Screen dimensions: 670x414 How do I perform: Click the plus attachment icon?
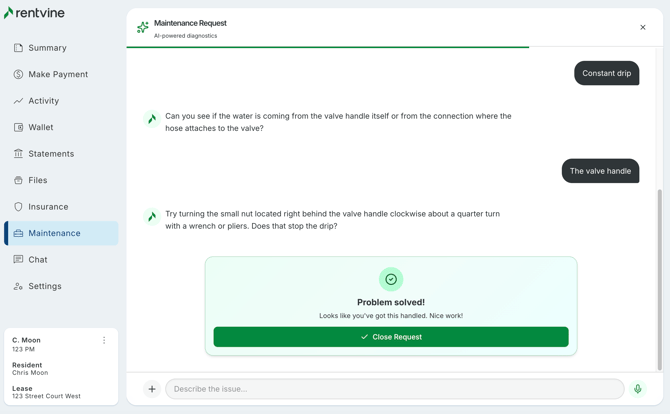point(152,389)
